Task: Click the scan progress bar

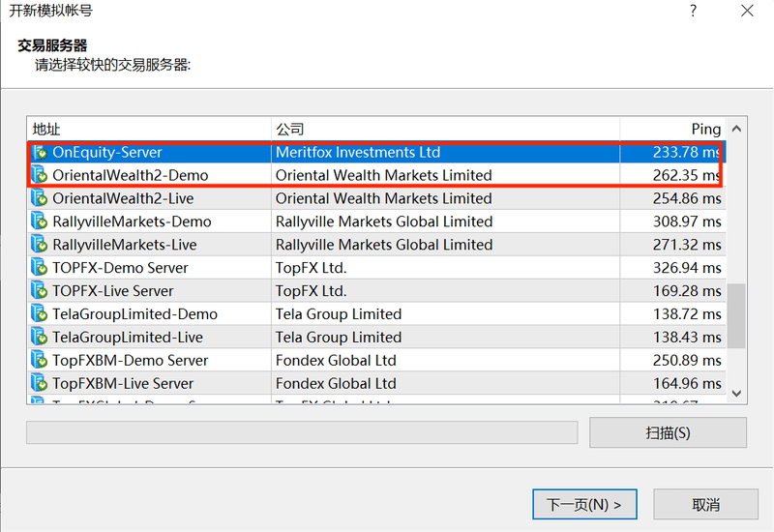Action: pos(302,432)
